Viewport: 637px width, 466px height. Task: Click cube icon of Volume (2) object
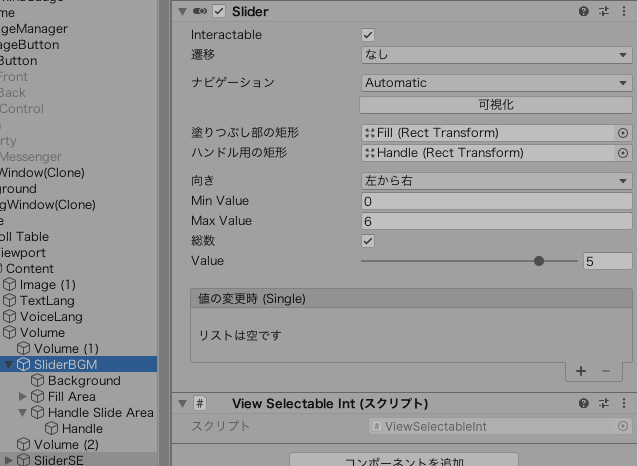(x=23, y=444)
